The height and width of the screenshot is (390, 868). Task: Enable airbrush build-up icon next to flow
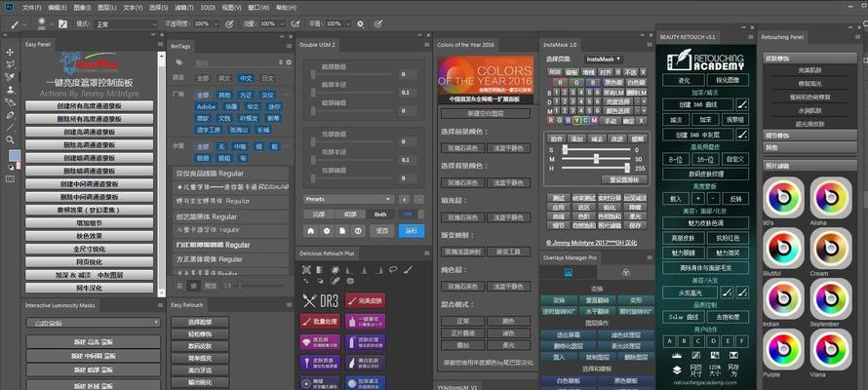296,23
